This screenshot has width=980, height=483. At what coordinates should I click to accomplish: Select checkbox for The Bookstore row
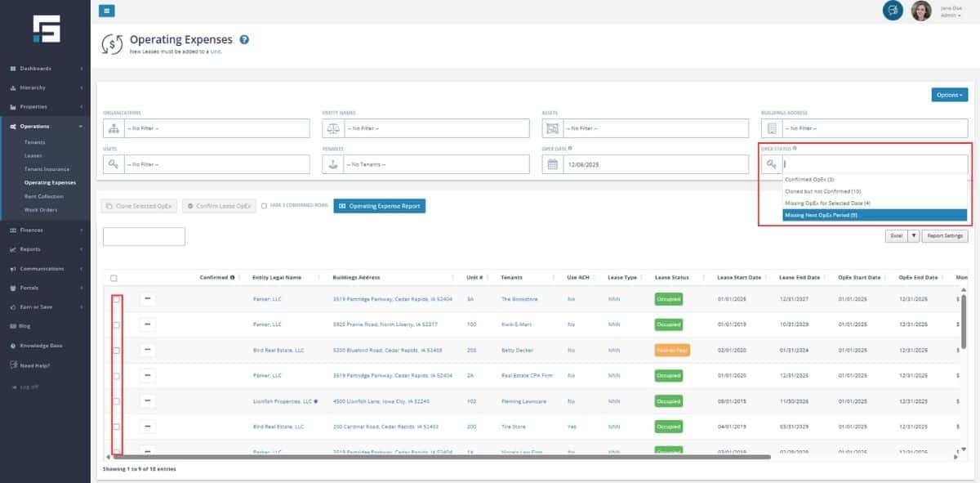tap(117, 299)
